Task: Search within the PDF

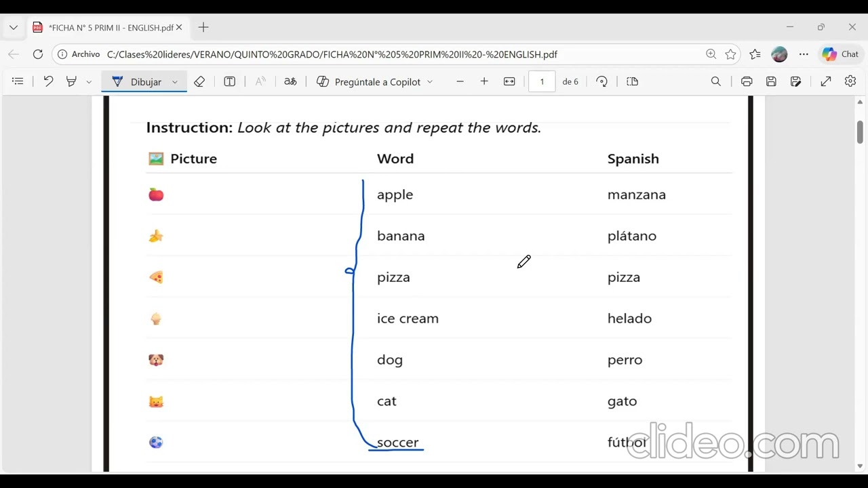Action: coord(716,81)
